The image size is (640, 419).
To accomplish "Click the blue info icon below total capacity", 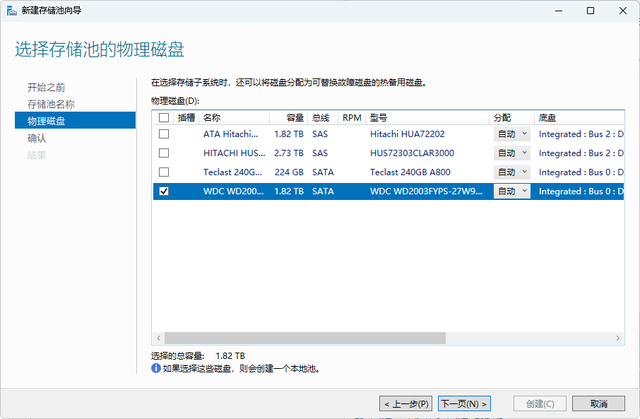I will pyautogui.click(x=156, y=368).
